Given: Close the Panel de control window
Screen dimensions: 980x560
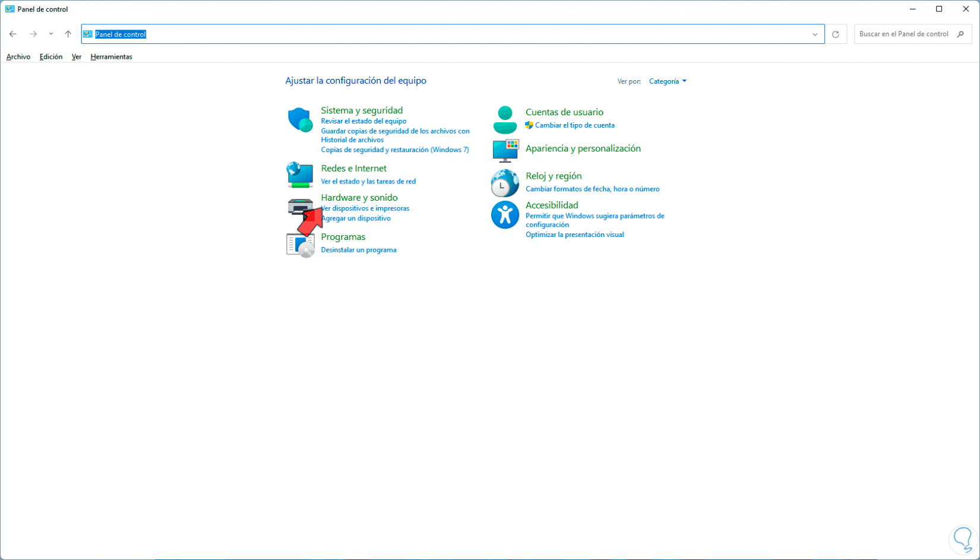Looking at the screenshot, I should point(966,9).
